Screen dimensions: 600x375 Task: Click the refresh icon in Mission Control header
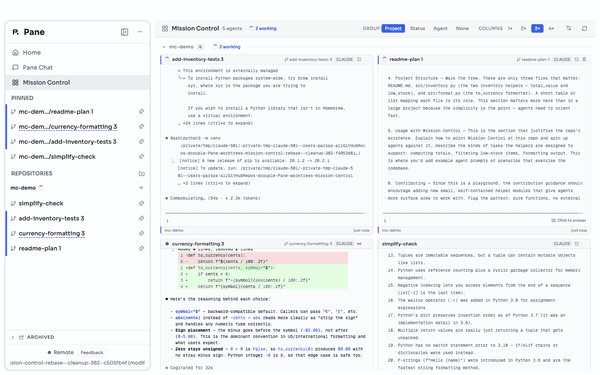click(584, 28)
